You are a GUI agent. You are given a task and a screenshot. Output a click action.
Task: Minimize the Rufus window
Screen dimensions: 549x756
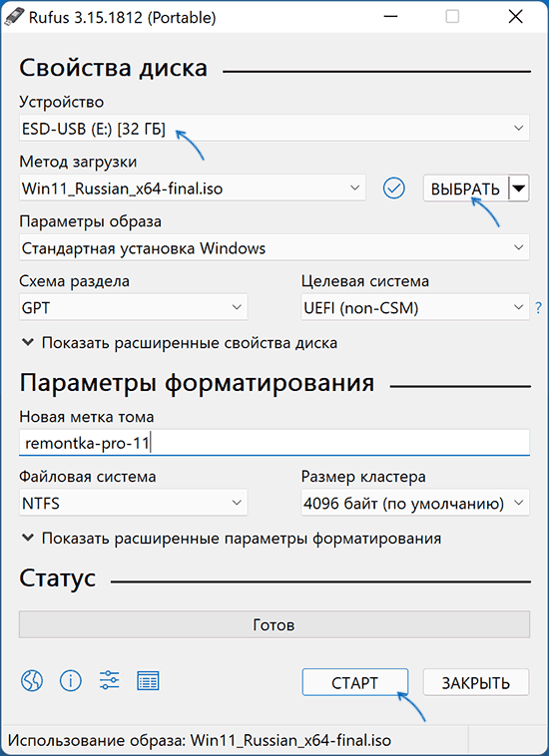(390, 17)
